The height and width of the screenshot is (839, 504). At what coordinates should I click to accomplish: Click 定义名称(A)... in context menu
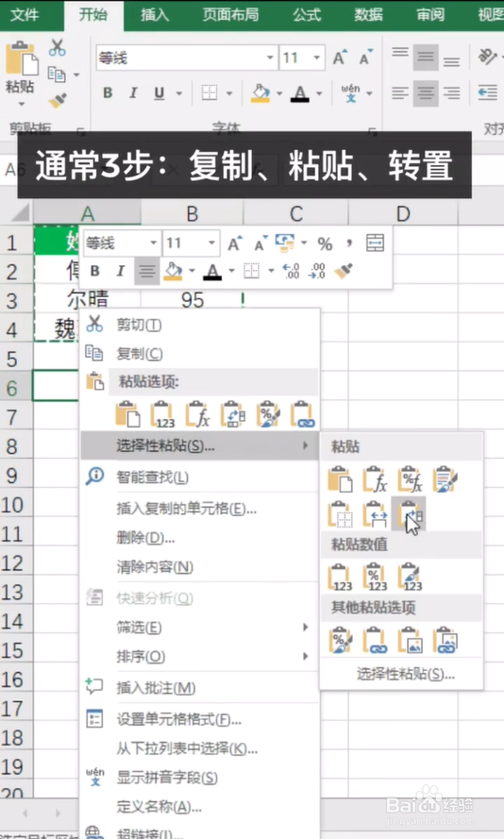pyautogui.click(x=200, y=807)
